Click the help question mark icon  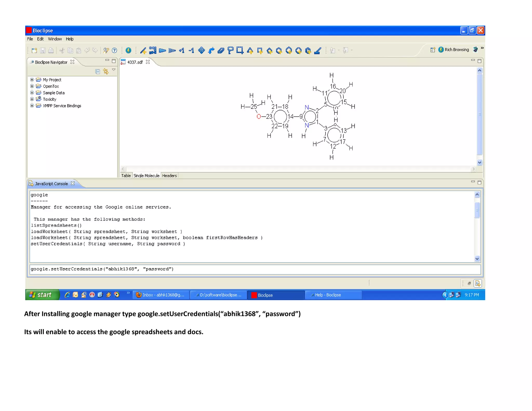pyautogui.click(x=114, y=50)
